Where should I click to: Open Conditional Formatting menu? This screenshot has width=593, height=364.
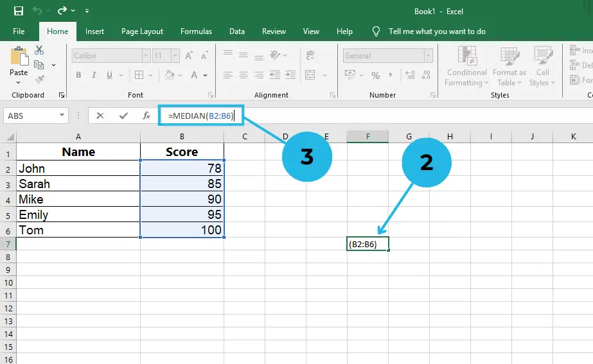point(466,67)
